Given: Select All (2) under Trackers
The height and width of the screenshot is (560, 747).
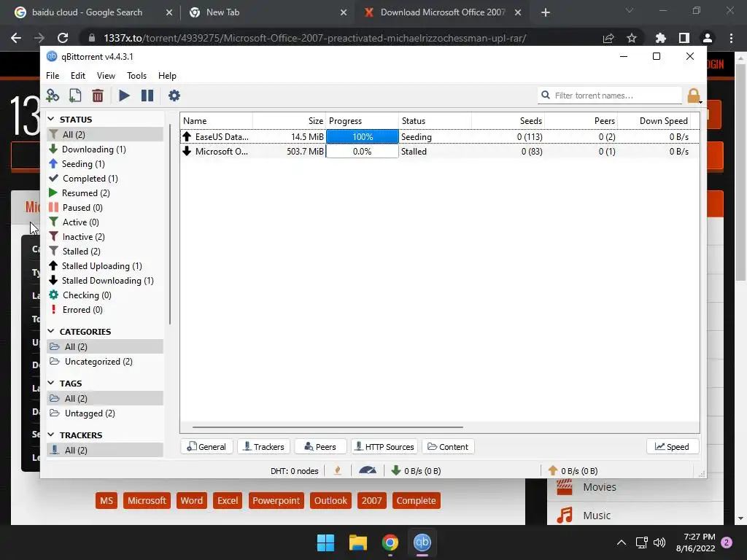Looking at the screenshot, I should (105, 450).
